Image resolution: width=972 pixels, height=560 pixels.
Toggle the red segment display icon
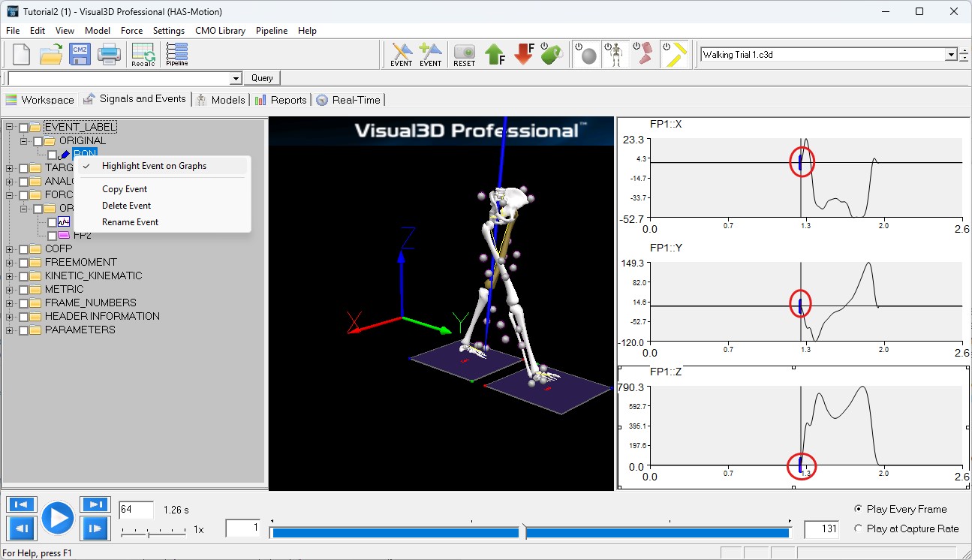[643, 55]
